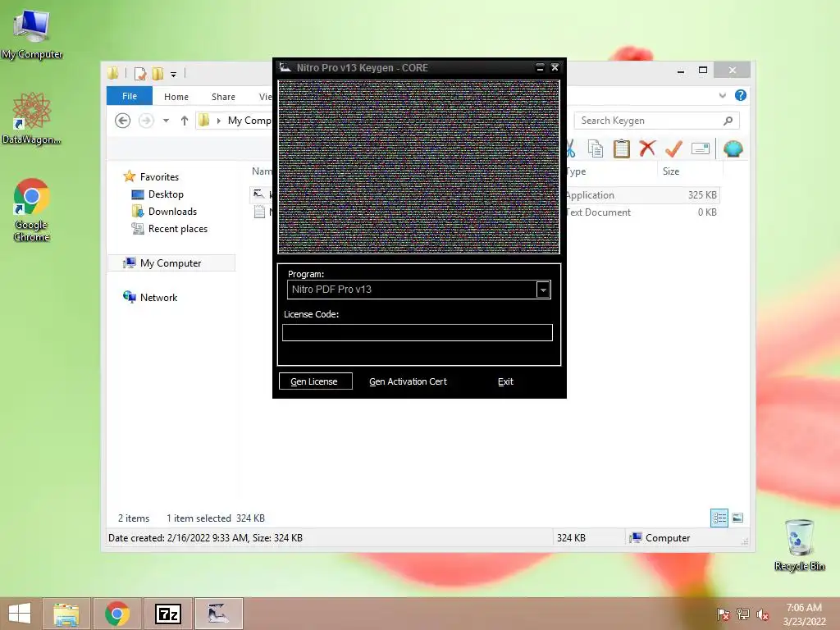Expand address bar path arrow before My Computer

pyautogui.click(x=218, y=121)
